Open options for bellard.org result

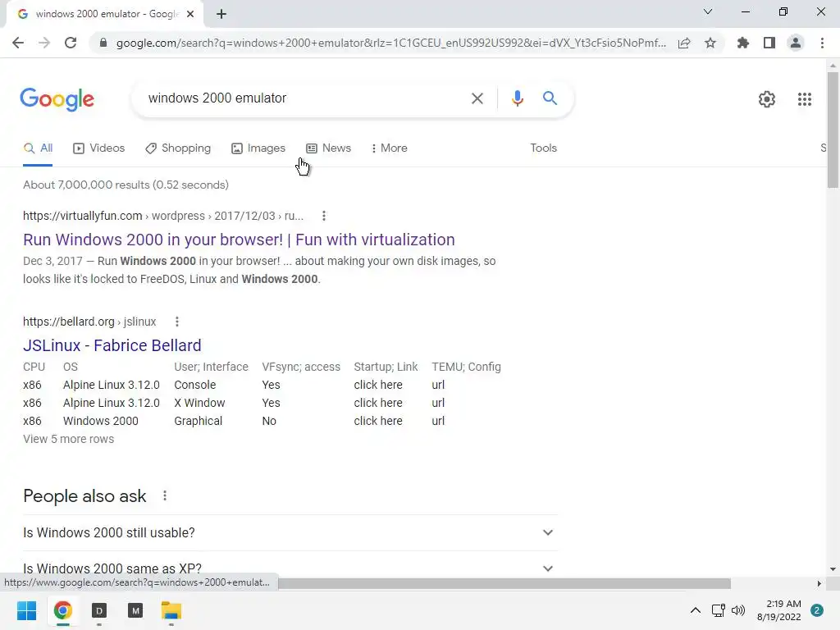click(177, 322)
